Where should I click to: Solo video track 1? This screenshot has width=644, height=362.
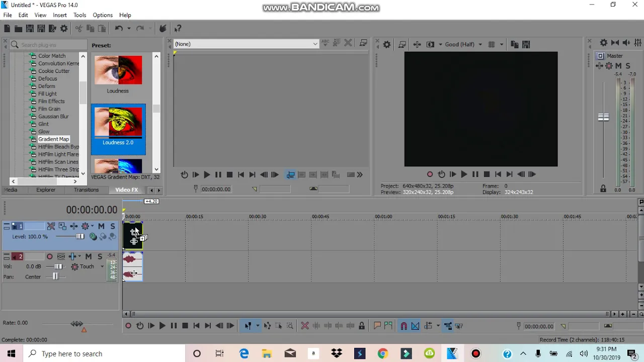tap(112, 226)
